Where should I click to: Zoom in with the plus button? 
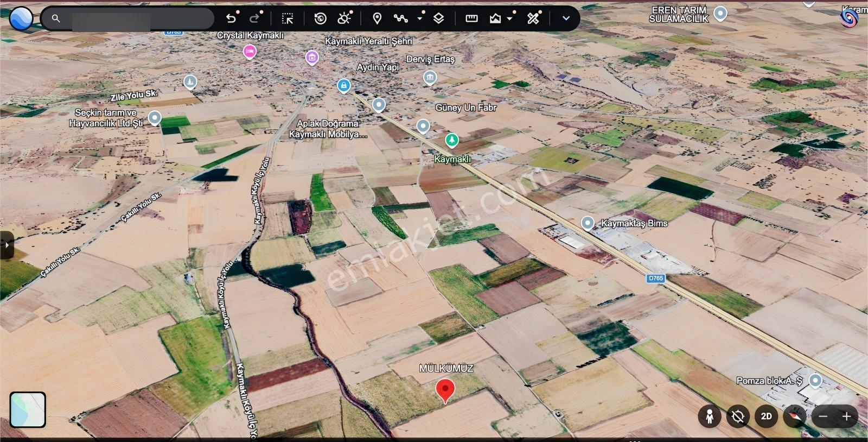click(x=846, y=416)
